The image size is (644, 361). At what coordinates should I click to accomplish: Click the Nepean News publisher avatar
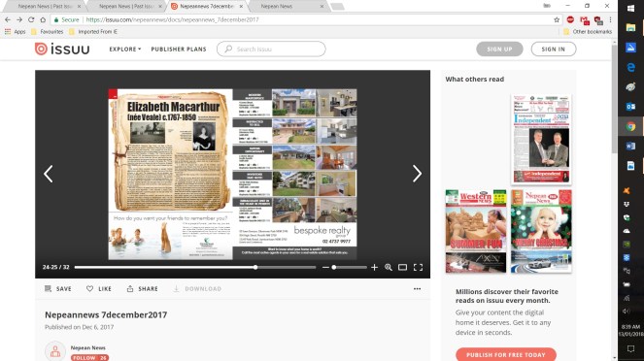click(55, 351)
